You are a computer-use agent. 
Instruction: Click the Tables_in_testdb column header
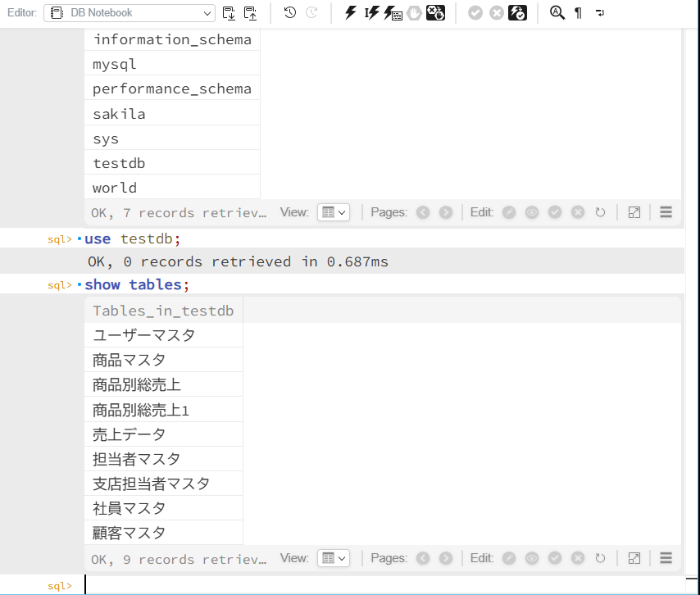click(163, 311)
